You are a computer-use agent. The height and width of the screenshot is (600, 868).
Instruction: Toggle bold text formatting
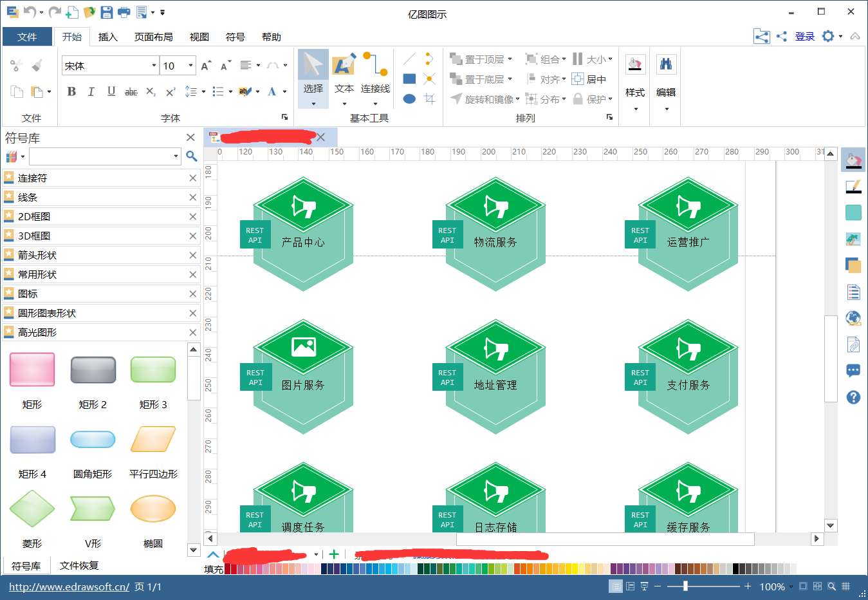coord(71,91)
